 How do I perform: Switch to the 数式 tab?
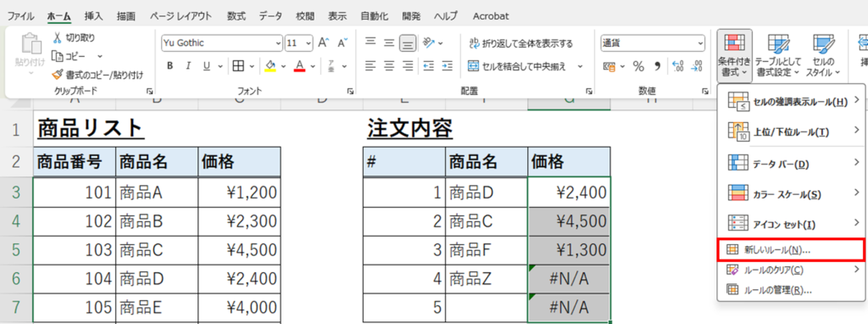[236, 16]
